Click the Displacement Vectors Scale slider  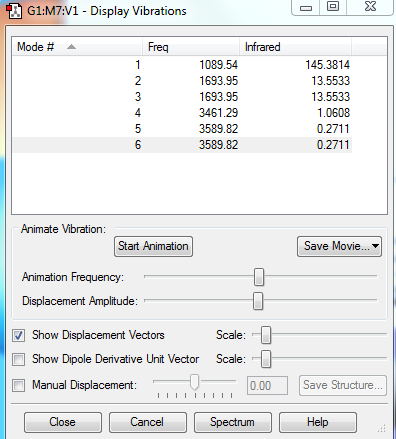point(266,335)
